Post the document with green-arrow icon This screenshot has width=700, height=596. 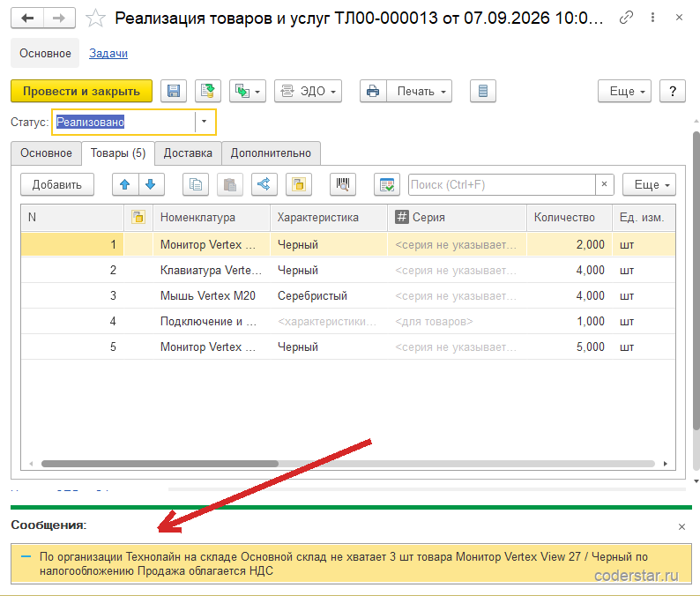click(207, 91)
